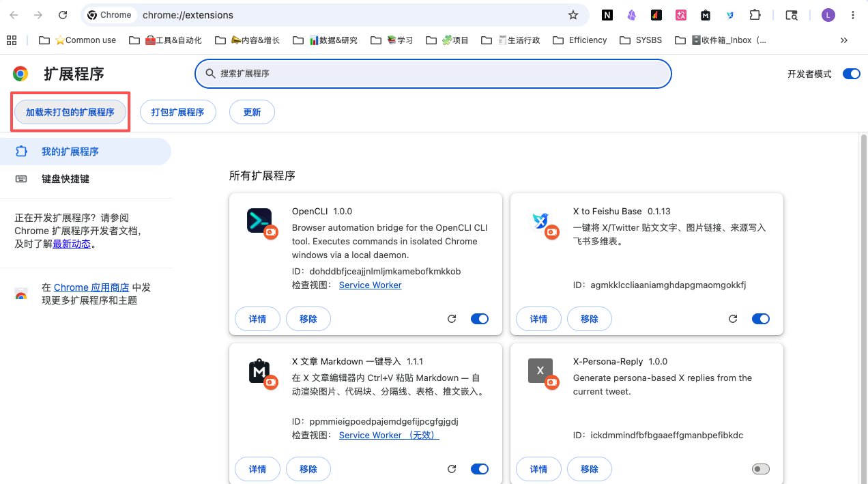The width and height of the screenshot is (868, 484).
Task: Click the Chrome Web Store icon in sidebar
Action: 21,295
